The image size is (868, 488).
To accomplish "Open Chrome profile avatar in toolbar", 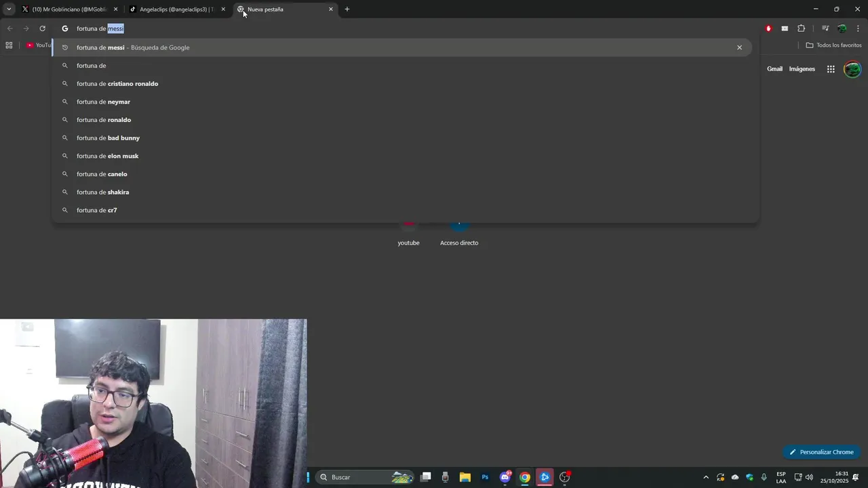I will coord(842,28).
